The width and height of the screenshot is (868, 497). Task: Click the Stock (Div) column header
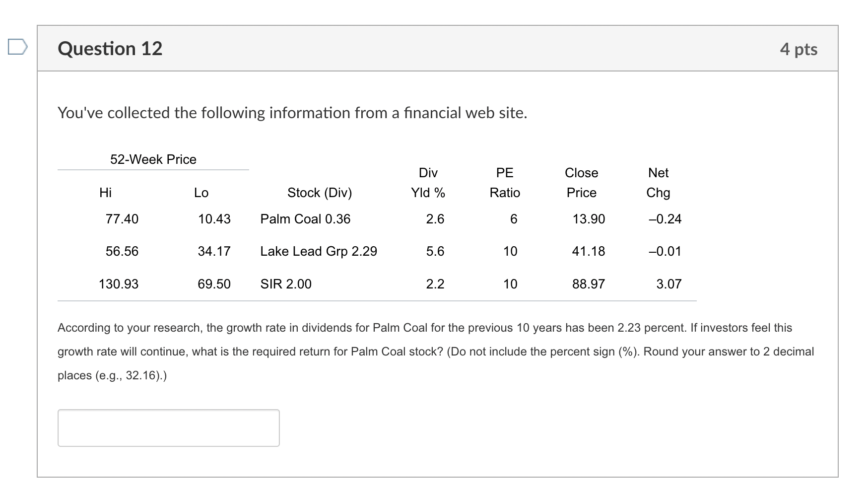pyautogui.click(x=319, y=193)
